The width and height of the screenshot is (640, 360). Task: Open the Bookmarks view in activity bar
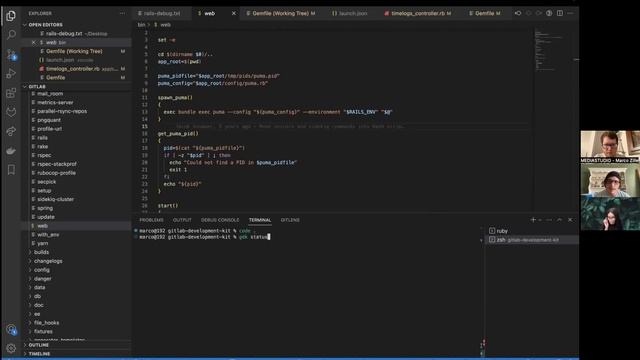point(11,170)
